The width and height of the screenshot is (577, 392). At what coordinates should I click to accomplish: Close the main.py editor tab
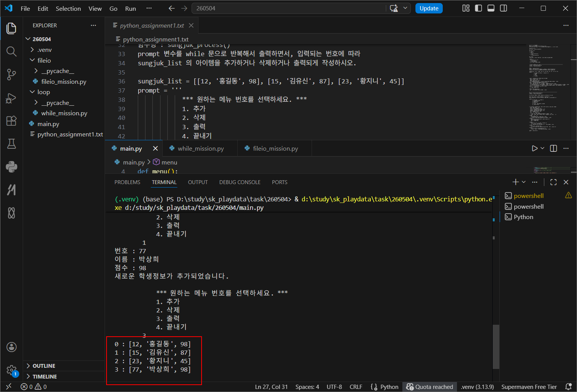(155, 148)
